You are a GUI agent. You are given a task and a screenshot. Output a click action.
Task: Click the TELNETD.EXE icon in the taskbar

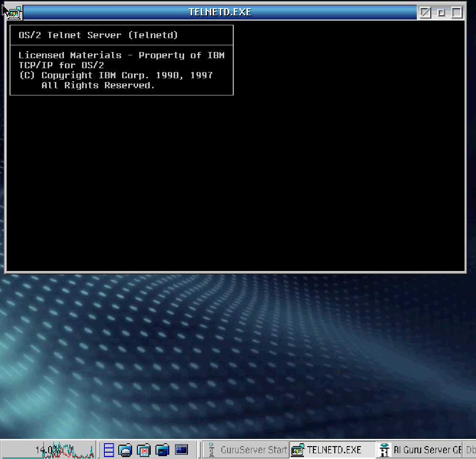click(298, 450)
